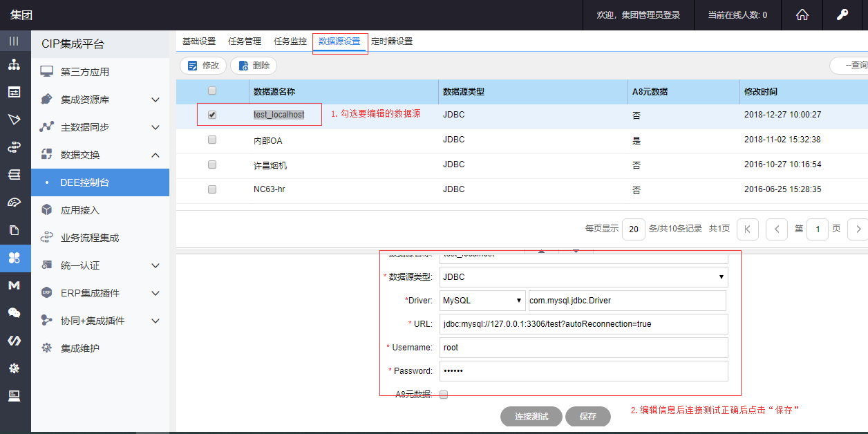Click the key icon in top bar
The image size is (868, 434).
(842, 15)
